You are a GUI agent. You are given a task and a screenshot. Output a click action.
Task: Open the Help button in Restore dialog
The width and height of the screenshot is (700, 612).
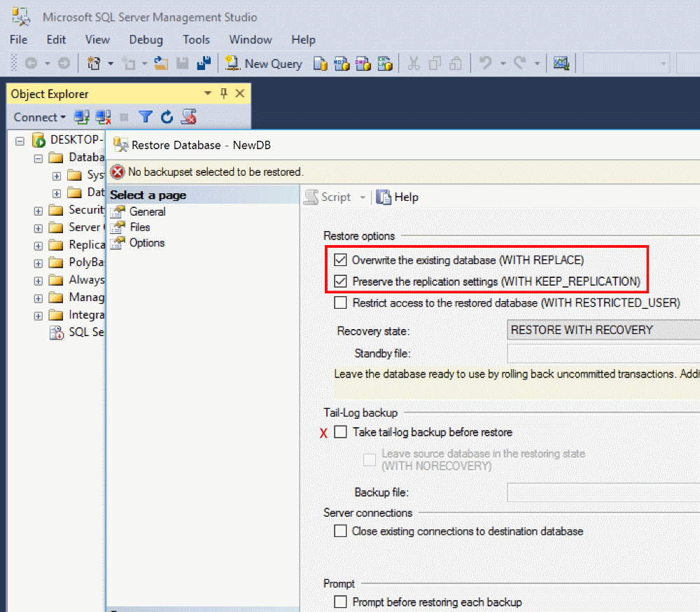(398, 197)
